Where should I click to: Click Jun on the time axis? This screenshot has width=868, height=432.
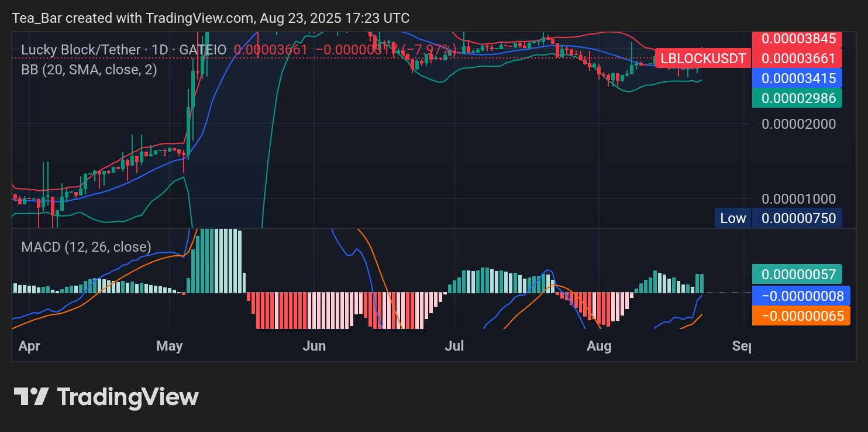[x=314, y=346]
